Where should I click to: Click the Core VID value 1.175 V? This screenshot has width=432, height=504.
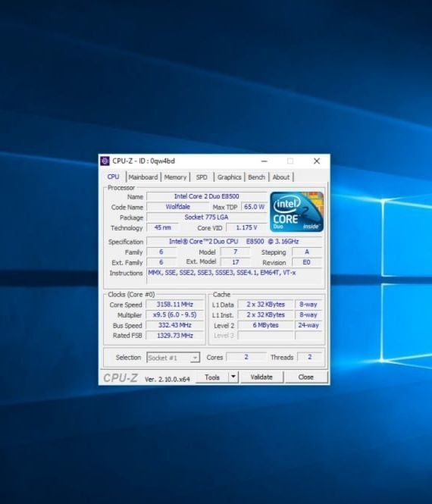pos(246,227)
